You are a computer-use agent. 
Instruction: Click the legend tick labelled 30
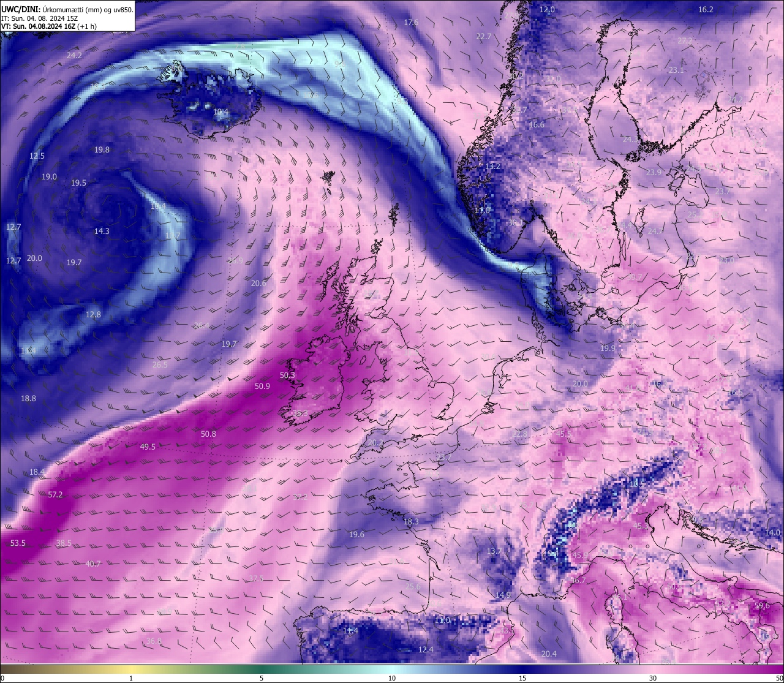point(653,678)
